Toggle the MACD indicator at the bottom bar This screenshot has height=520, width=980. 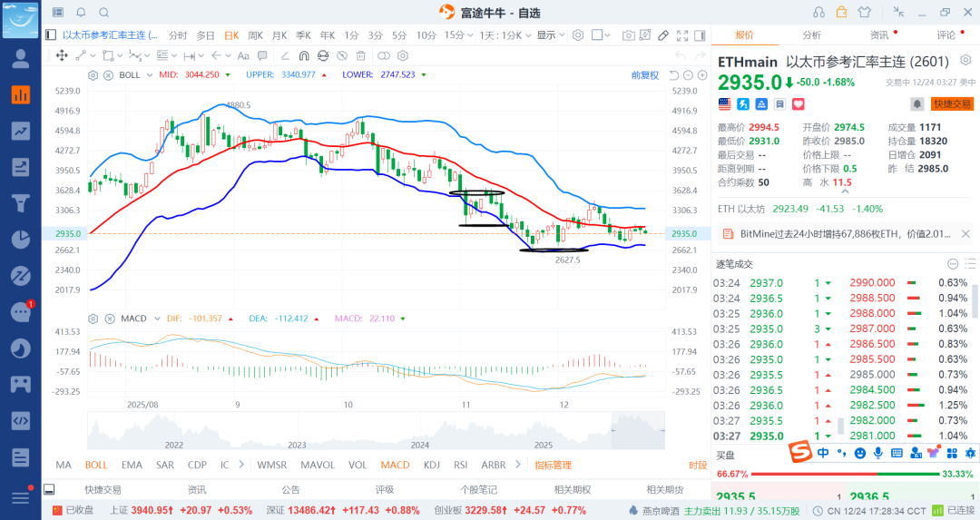[x=395, y=465]
